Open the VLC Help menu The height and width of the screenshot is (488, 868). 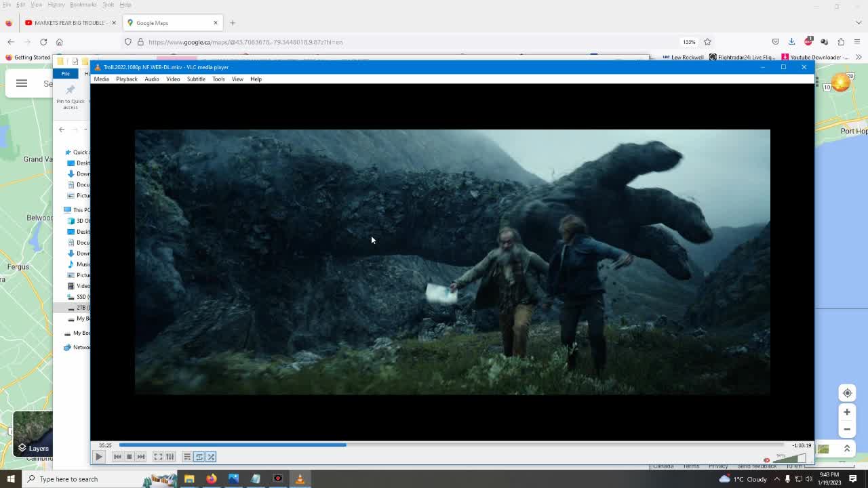256,79
